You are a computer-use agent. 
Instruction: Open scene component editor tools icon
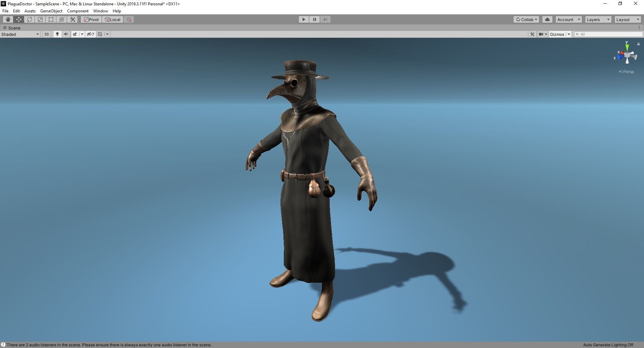click(532, 34)
